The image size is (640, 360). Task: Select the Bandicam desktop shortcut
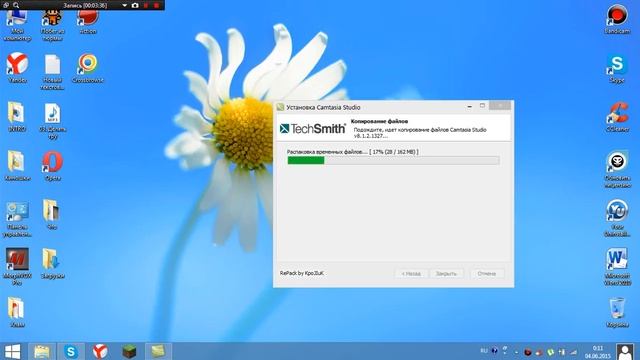click(617, 18)
